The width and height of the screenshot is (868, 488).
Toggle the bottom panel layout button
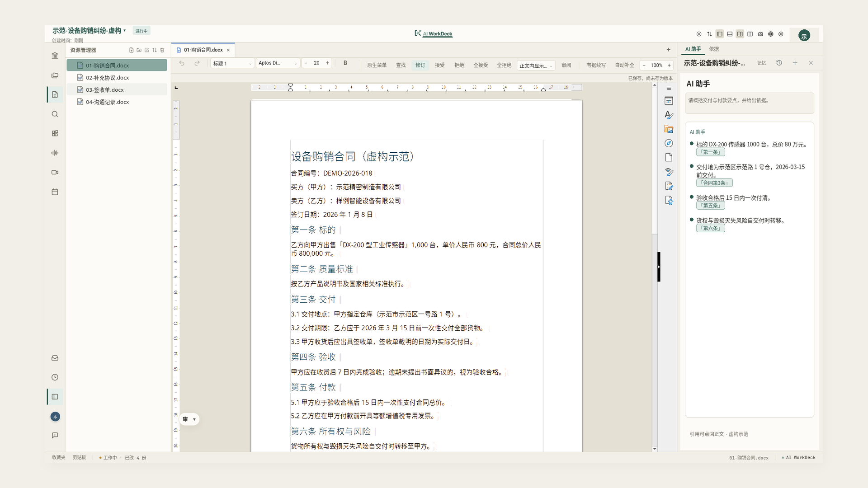730,34
